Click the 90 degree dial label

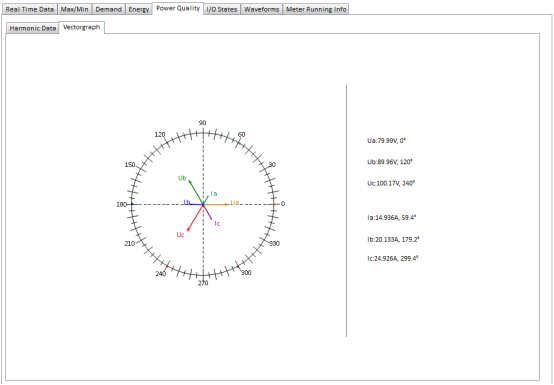[x=202, y=123]
